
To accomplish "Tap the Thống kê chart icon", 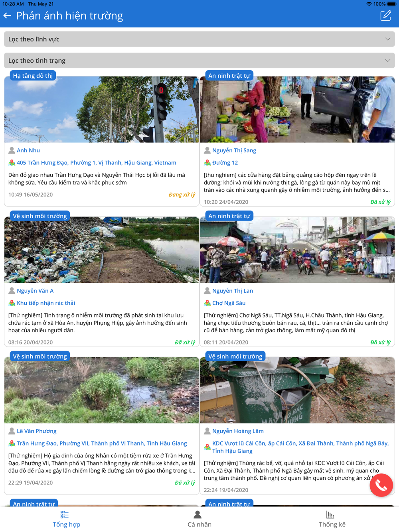I will [330, 514].
